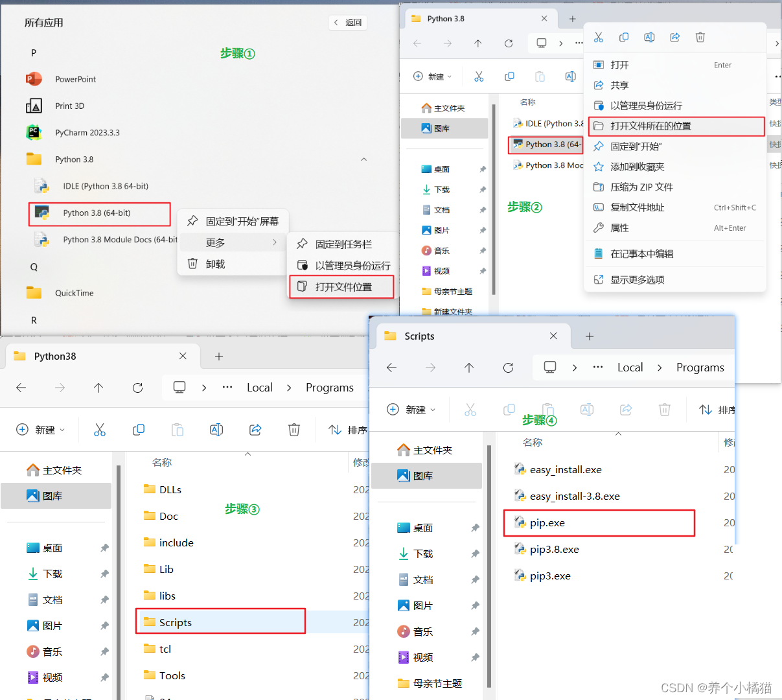This screenshot has width=782, height=700.
Task: Click the share icon atop the Explorer context menu
Action: pos(675,38)
